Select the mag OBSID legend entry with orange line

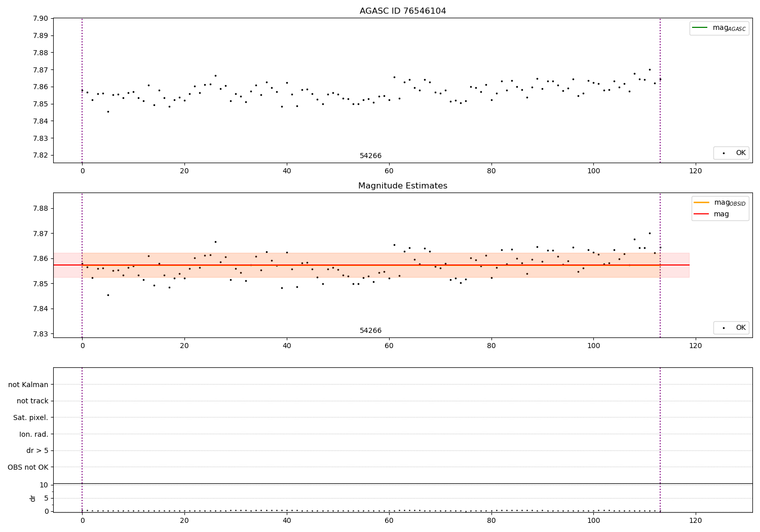(720, 203)
